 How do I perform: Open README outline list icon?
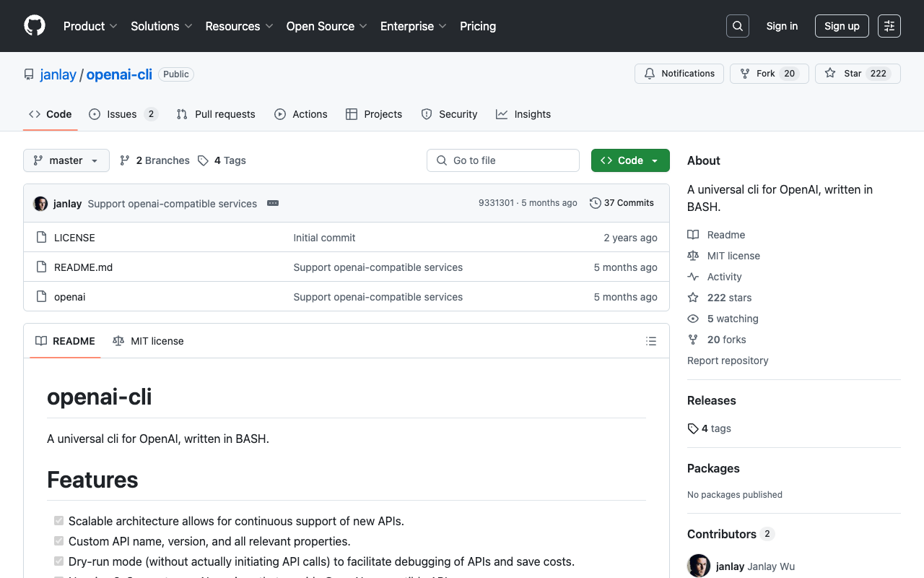[651, 341]
